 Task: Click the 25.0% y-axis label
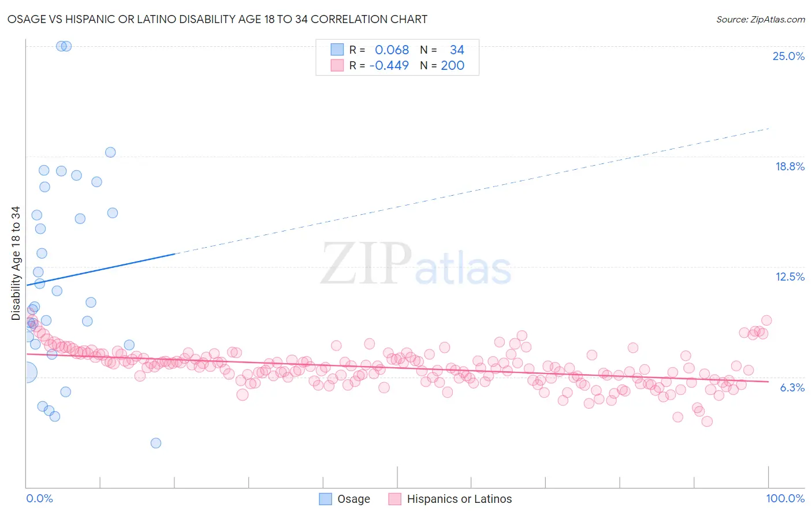(788, 56)
